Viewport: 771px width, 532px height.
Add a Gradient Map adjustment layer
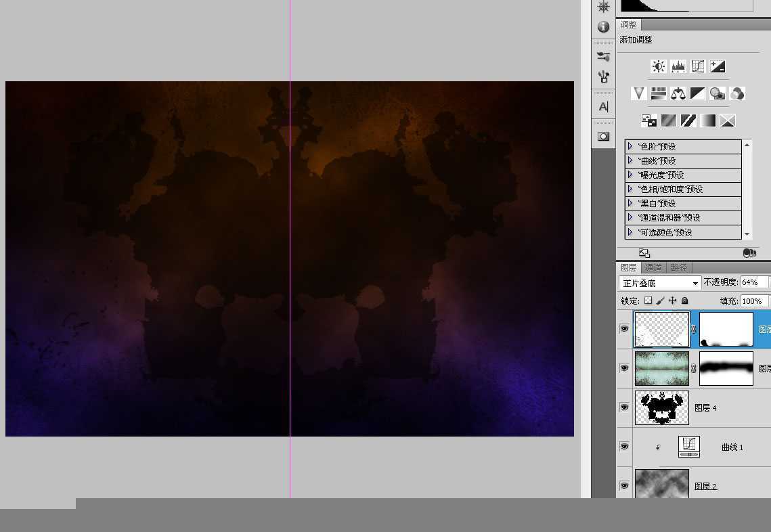pos(708,120)
